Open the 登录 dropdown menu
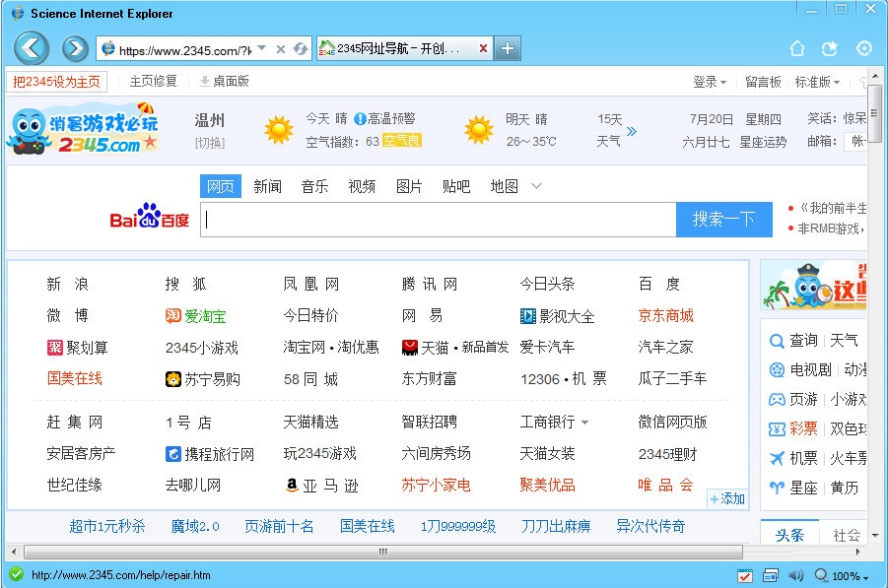This screenshot has height=588, width=888. [710, 82]
